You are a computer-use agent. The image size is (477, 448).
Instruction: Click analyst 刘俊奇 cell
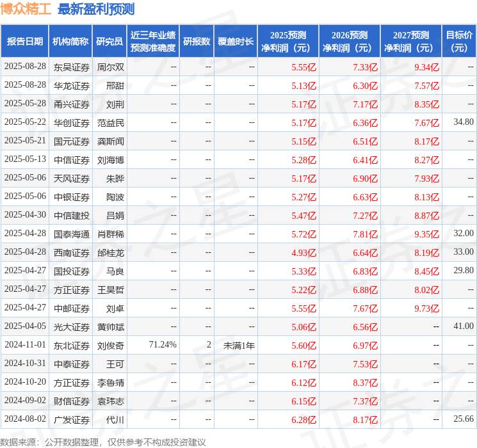(x=110, y=346)
